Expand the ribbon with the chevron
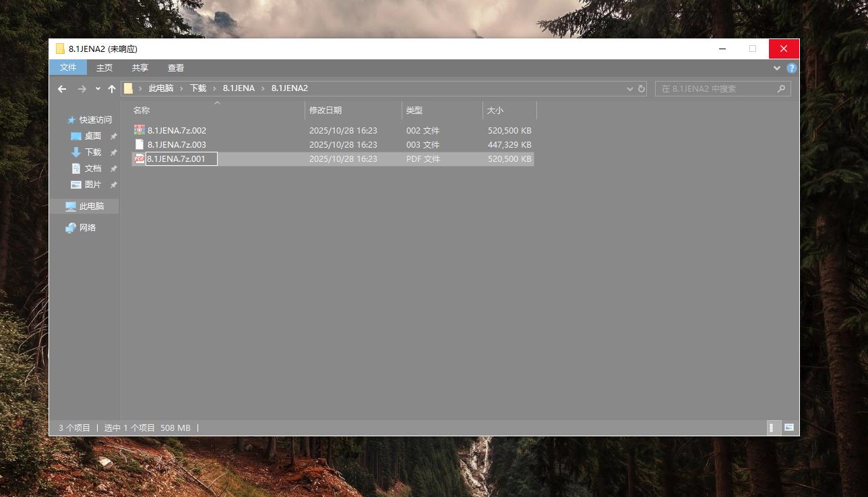The height and width of the screenshot is (497, 868). tap(778, 68)
